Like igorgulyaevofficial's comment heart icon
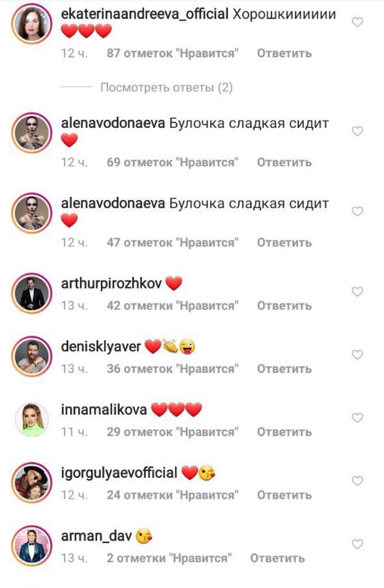This screenshot has width=384, height=588. [x=358, y=480]
